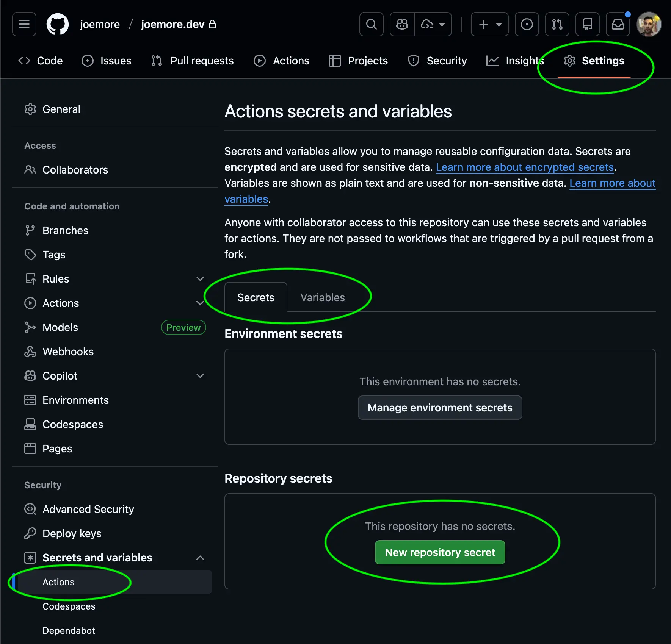Viewport: 671px width, 644px height.
Task: Open Learn more about encrypted secrets link
Action: point(525,167)
